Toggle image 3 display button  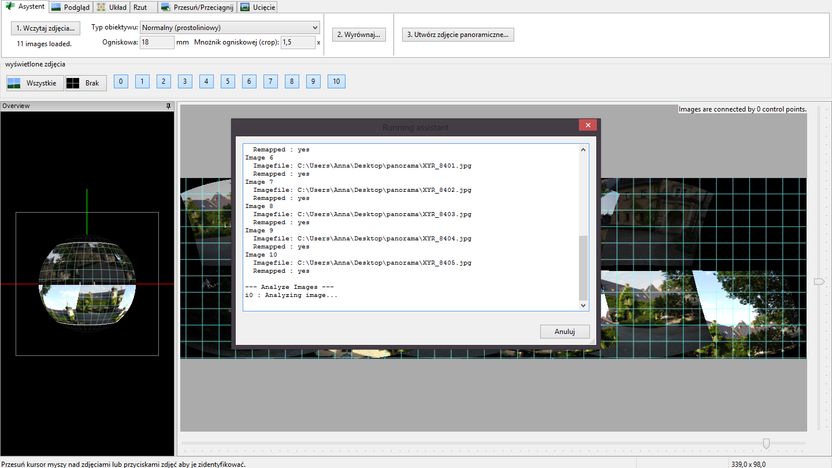[185, 81]
